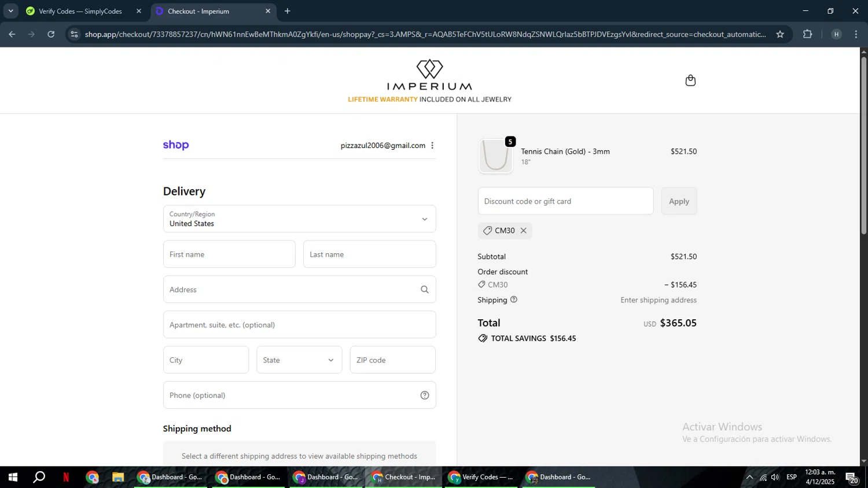Viewport: 868px width, 488px height.
Task: Click the page vertical scrollbar thumb
Action: 863,145
